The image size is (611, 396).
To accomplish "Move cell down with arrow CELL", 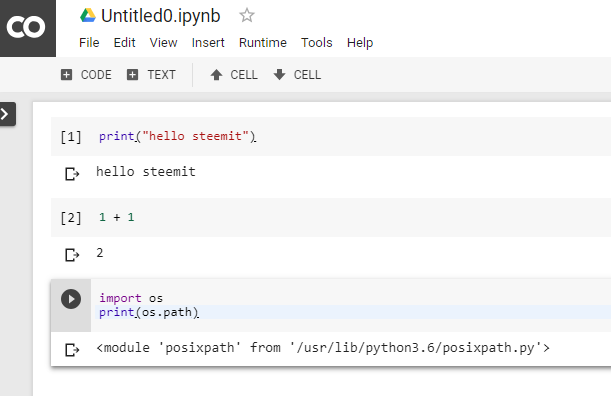I will pyautogui.click(x=297, y=75).
